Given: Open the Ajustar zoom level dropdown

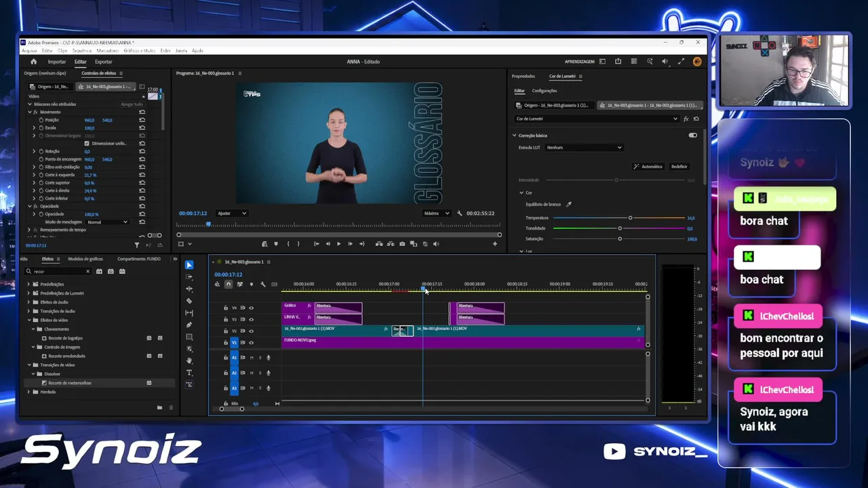Looking at the screenshot, I should click(232, 213).
